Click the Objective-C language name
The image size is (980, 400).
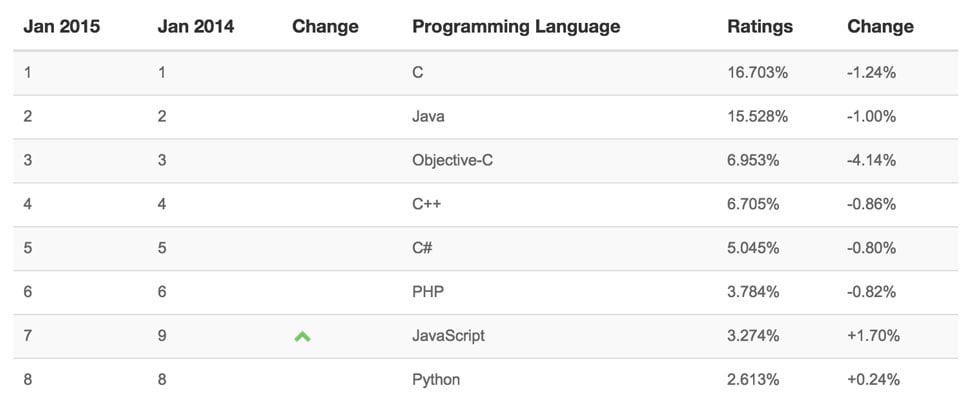(x=452, y=161)
